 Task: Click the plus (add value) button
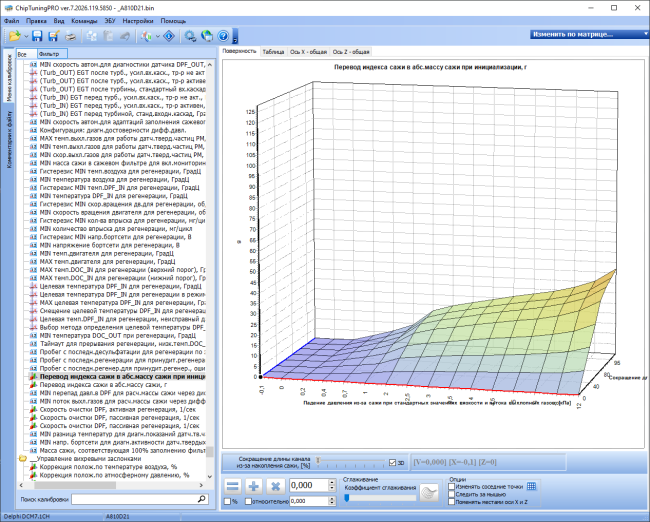click(x=254, y=486)
